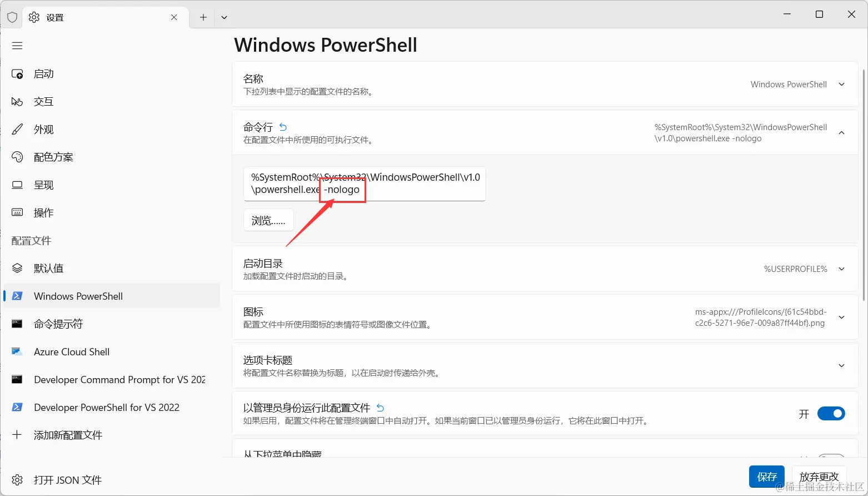Click the 配色方案 palette icon

[17, 157]
